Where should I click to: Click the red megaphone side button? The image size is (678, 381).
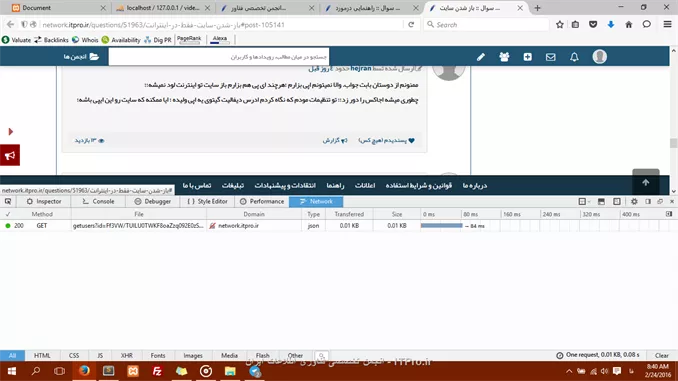(x=10, y=155)
